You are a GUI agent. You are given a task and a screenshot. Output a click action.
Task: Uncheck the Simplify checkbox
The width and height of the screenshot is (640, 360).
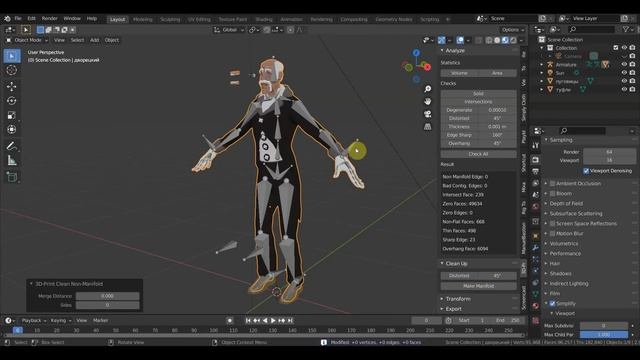pos(552,304)
